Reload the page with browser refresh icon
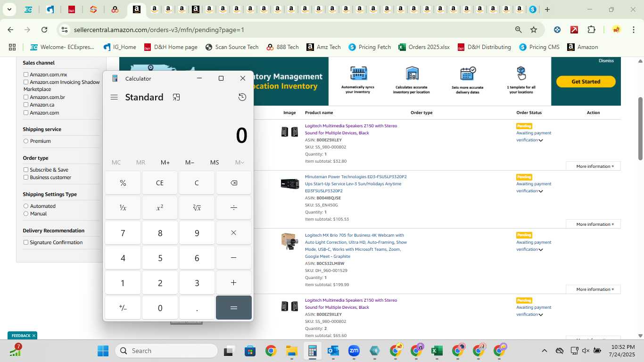Image resolution: width=644 pixels, height=362 pixels. click(x=44, y=30)
